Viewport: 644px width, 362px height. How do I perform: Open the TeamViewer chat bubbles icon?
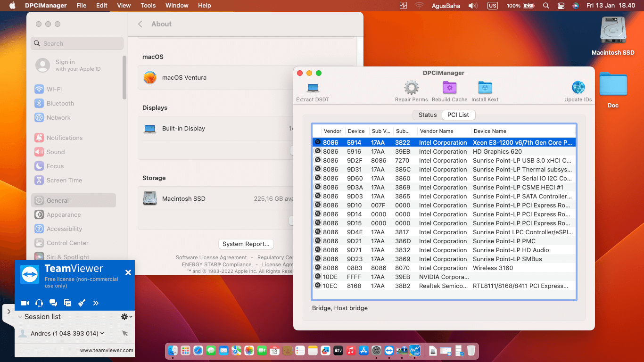[x=53, y=303]
